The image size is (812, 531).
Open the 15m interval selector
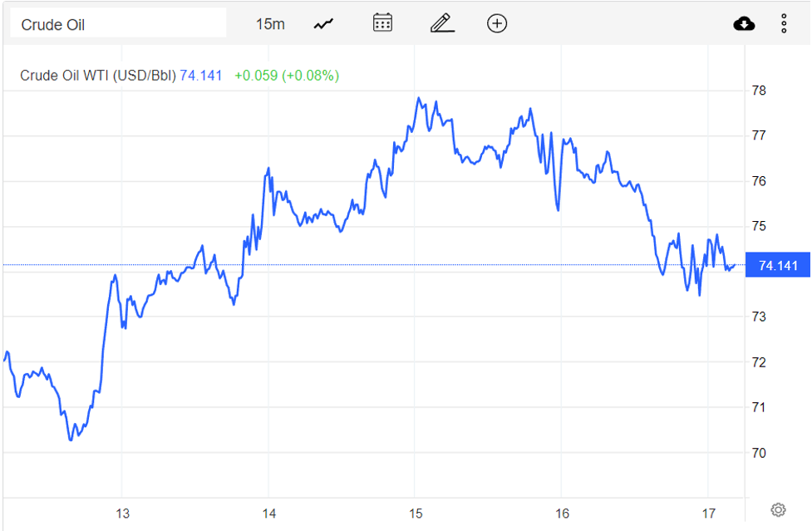[x=270, y=24]
